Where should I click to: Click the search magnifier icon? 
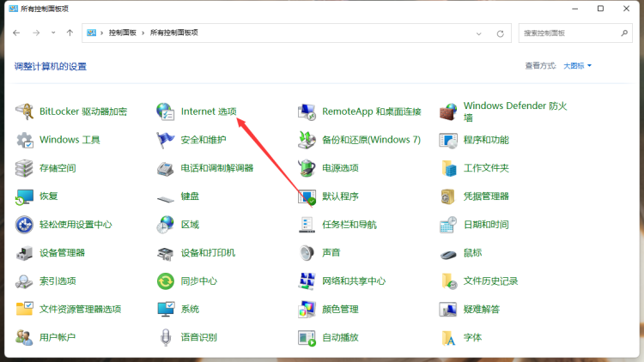[x=624, y=33]
